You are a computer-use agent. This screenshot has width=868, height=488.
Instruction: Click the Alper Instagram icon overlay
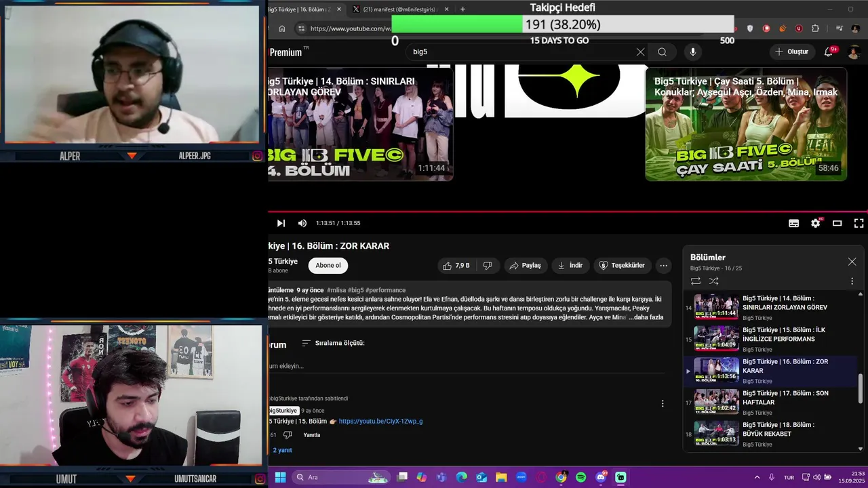point(257,156)
